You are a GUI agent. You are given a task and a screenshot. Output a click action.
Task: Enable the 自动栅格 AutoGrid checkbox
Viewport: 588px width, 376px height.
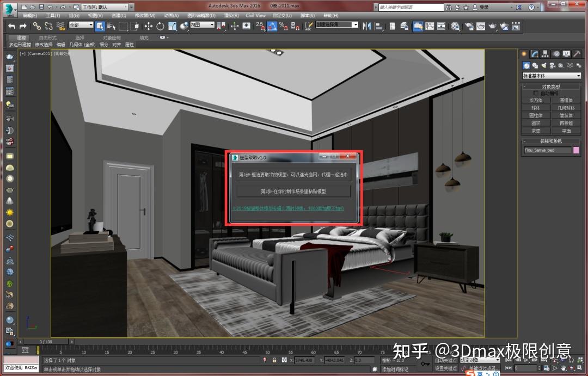pos(535,93)
